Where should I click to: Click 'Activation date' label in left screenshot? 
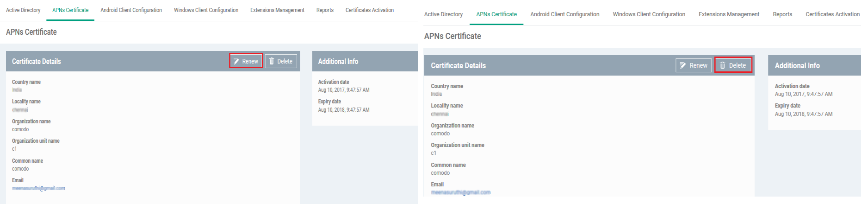[334, 82]
